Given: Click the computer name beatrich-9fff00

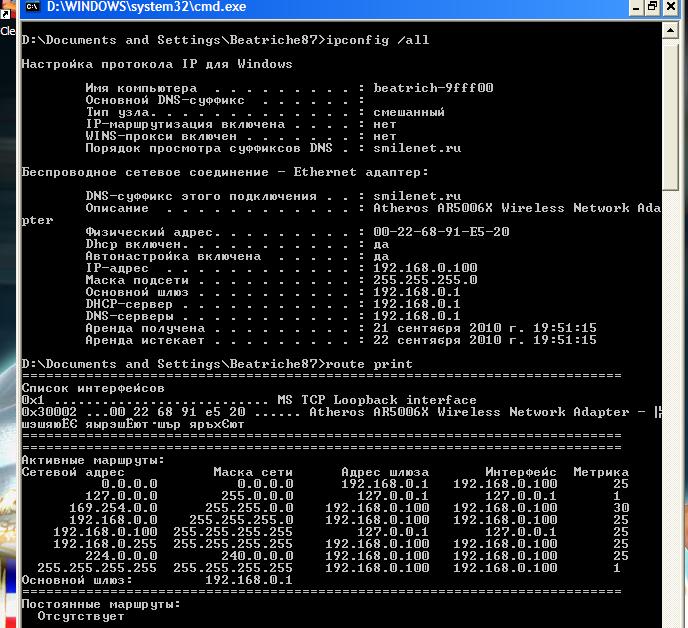Looking at the screenshot, I should [x=433, y=88].
